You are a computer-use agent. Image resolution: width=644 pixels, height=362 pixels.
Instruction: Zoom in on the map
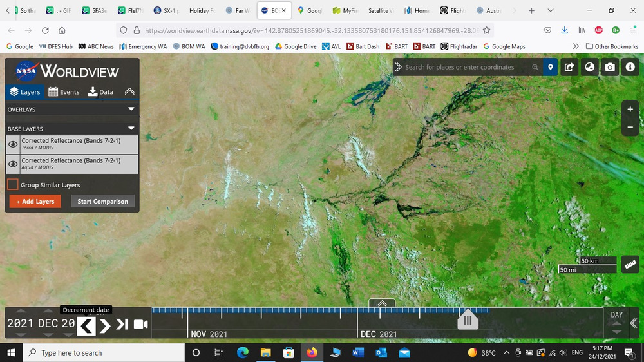[x=630, y=110]
